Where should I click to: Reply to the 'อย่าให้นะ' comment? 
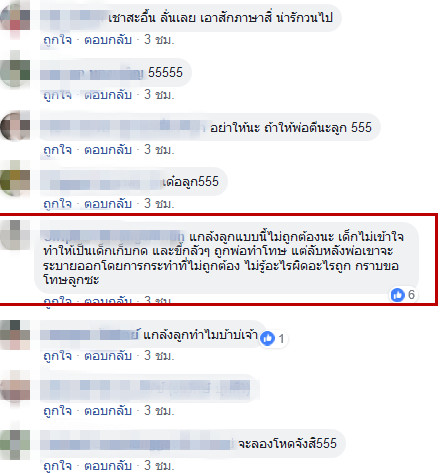[x=108, y=150]
